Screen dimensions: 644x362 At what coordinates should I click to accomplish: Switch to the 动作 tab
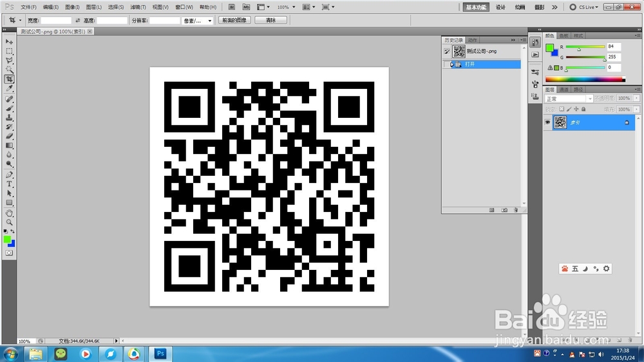coord(472,40)
